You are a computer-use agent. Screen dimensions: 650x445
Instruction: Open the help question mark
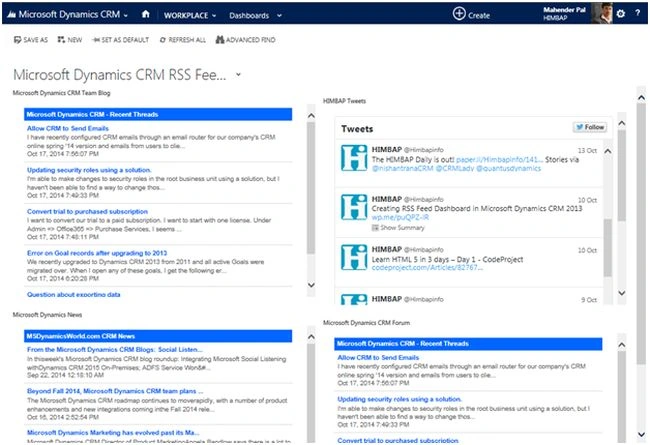click(638, 13)
